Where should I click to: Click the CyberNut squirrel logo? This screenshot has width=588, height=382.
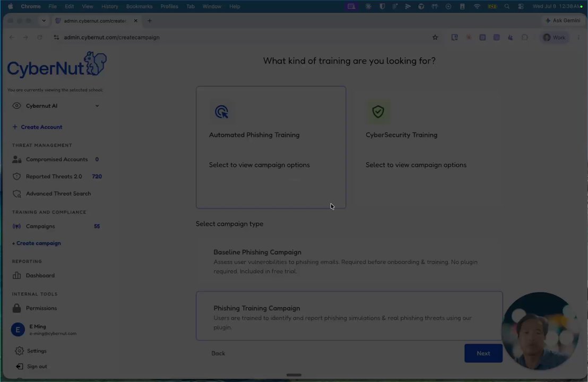tap(57, 65)
